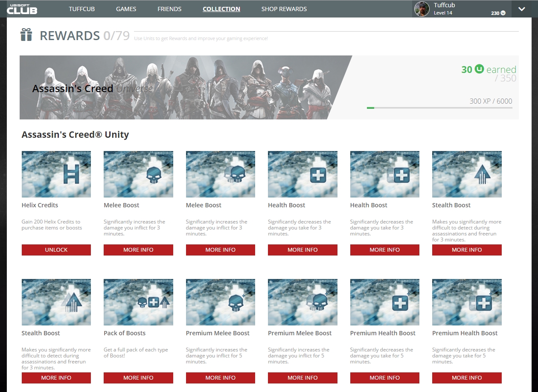This screenshot has height=392, width=538.
Task: Click the 'Level 14' text in the header
Action: pos(443,13)
